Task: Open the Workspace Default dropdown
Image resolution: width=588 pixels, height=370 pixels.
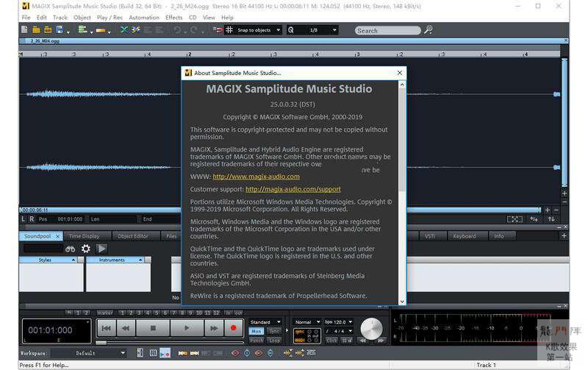Action: pyautogui.click(x=88, y=353)
